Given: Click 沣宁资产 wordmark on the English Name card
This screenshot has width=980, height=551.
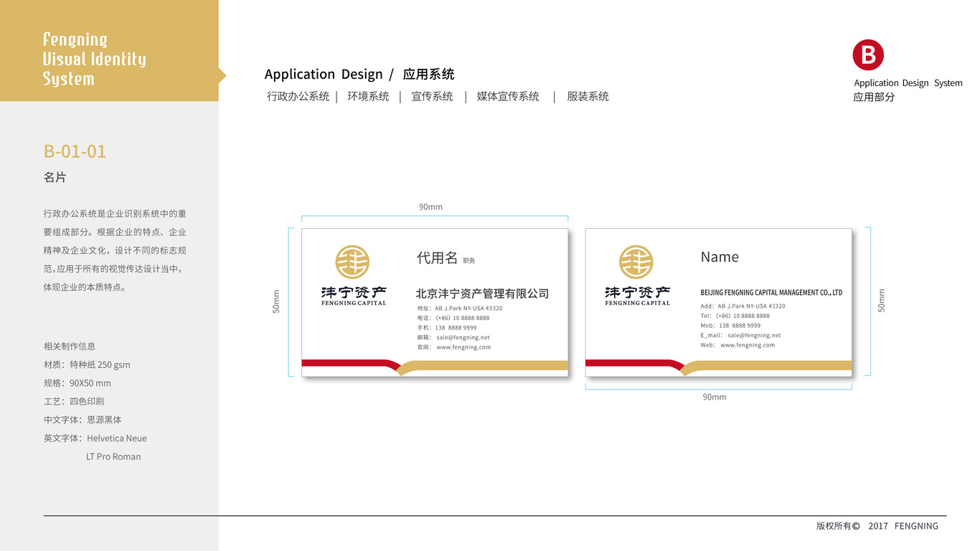Looking at the screenshot, I should [638, 293].
